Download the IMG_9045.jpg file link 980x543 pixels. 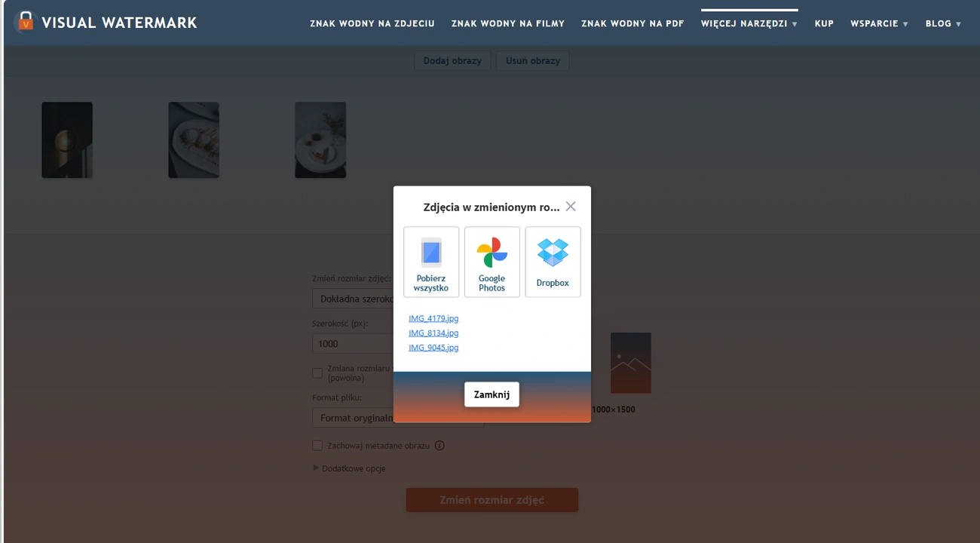click(x=433, y=348)
